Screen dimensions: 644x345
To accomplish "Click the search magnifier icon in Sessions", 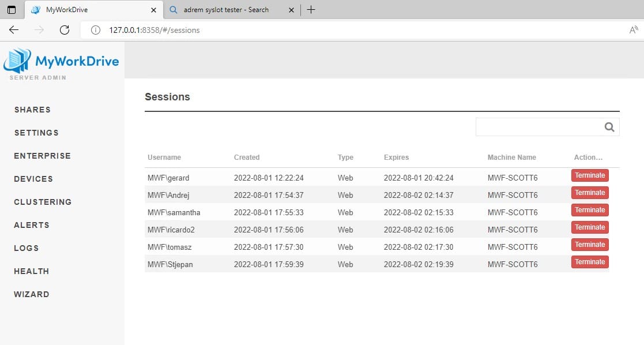I will coord(609,127).
